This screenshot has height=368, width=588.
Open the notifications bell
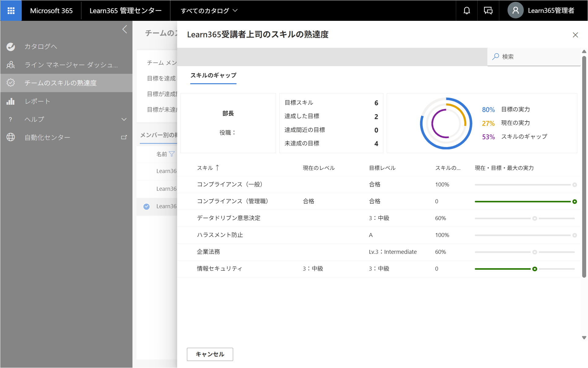click(x=467, y=10)
